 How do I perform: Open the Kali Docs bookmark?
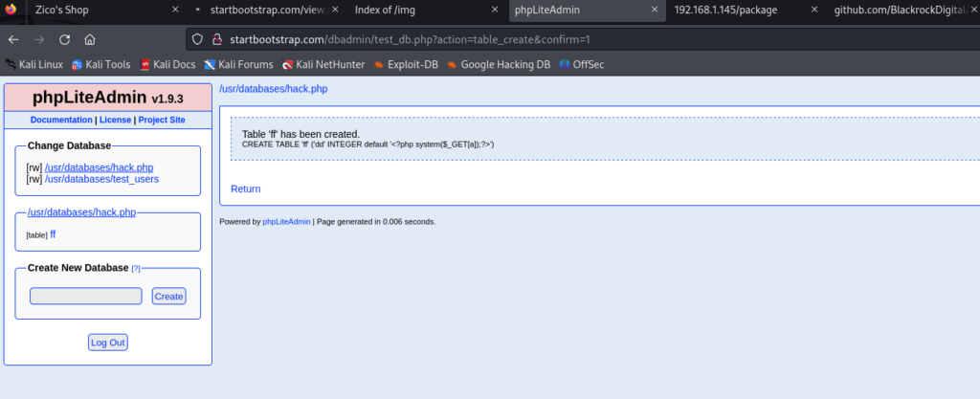pos(167,64)
